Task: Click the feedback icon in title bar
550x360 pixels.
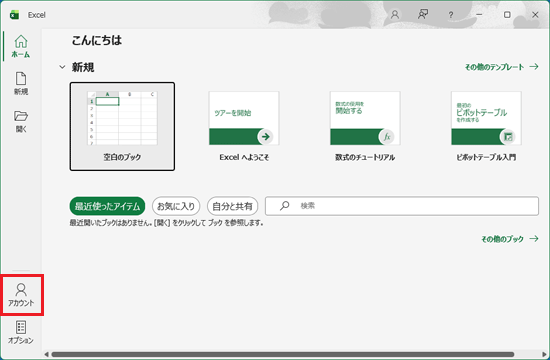Action: 423,15
